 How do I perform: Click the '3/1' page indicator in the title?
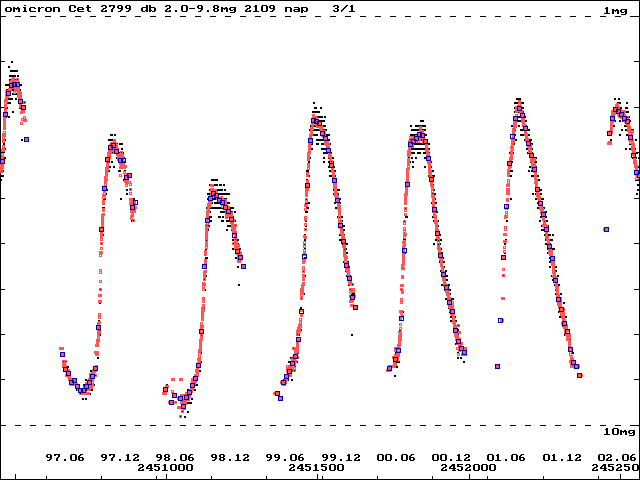click(x=344, y=9)
